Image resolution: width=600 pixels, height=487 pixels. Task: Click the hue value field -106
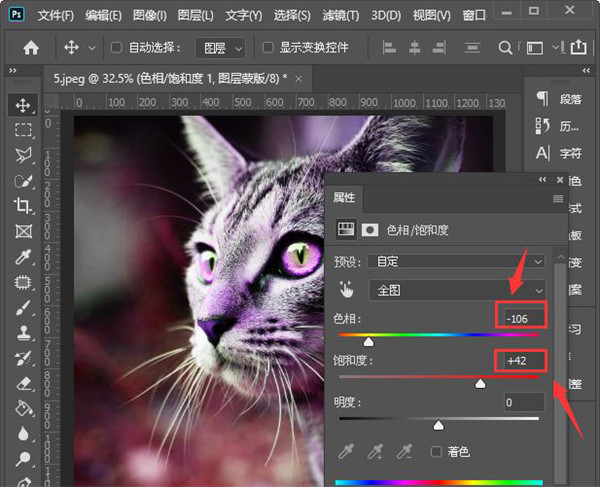pyautogui.click(x=523, y=318)
